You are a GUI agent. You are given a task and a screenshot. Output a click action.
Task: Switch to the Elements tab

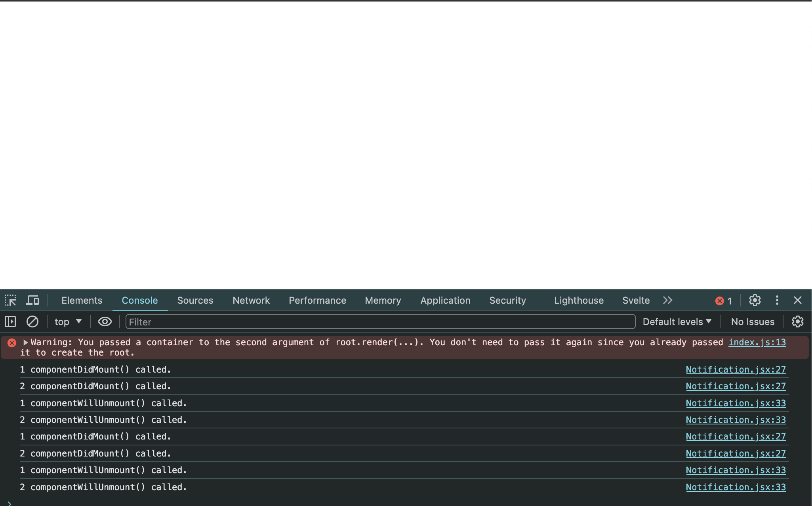point(82,300)
